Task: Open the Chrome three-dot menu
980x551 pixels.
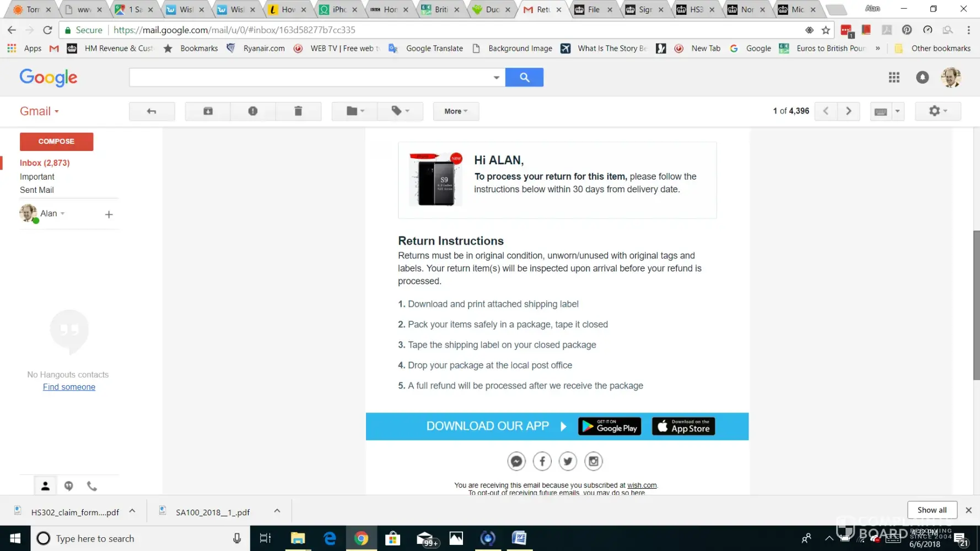Action: click(x=968, y=30)
